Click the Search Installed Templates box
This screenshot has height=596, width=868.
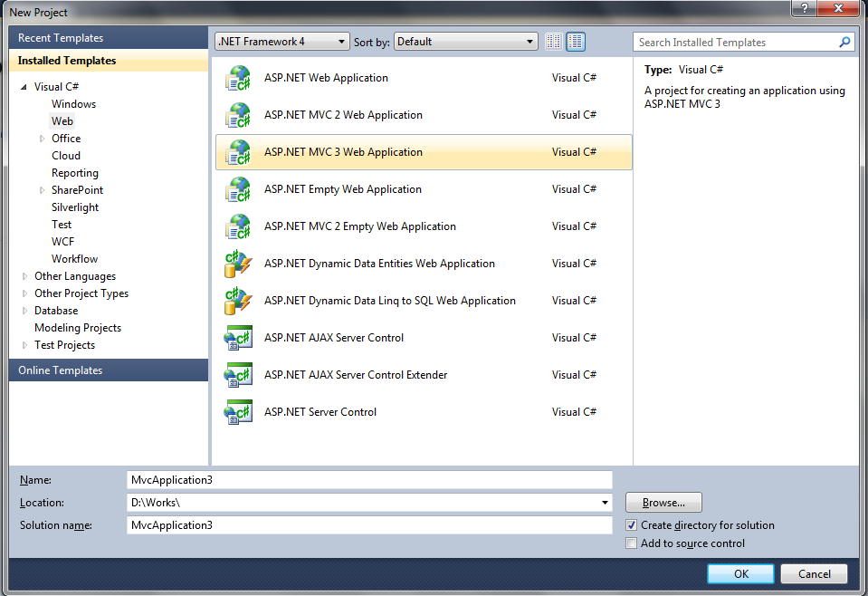pyautogui.click(x=743, y=42)
